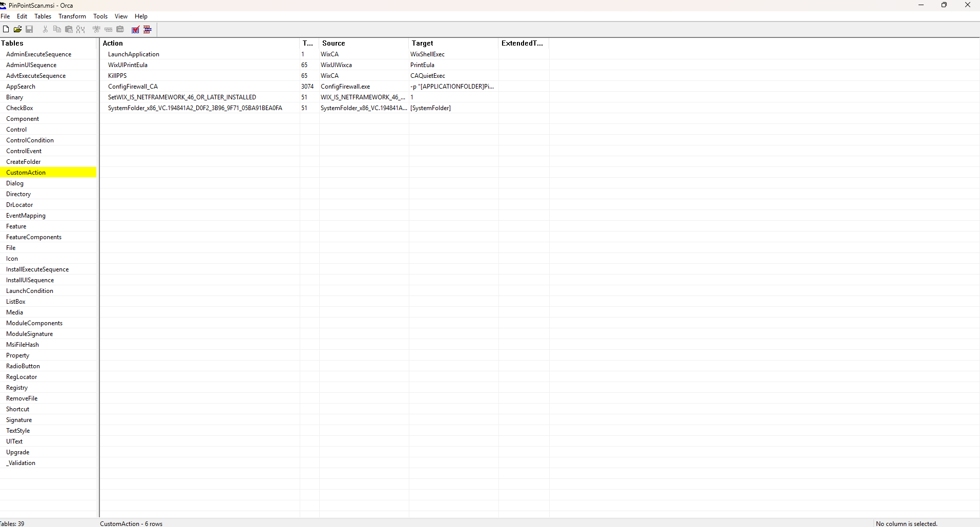
Task: Select the LaunchApplication row
Action: [133, 54]
